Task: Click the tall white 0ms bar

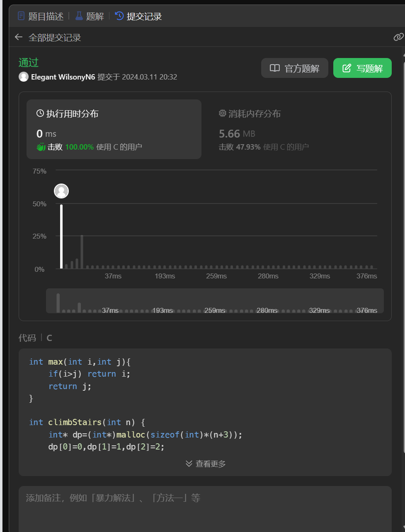Action: point(61,236)
